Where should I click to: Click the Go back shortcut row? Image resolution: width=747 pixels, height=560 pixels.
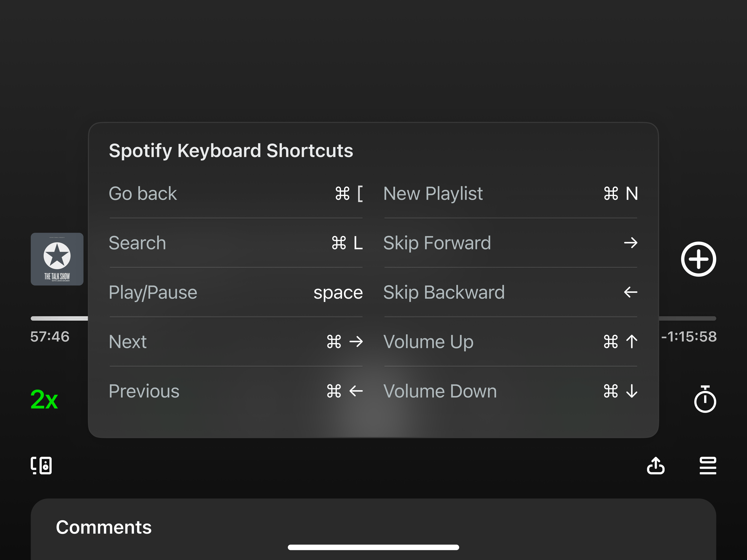tap(236, 193)
